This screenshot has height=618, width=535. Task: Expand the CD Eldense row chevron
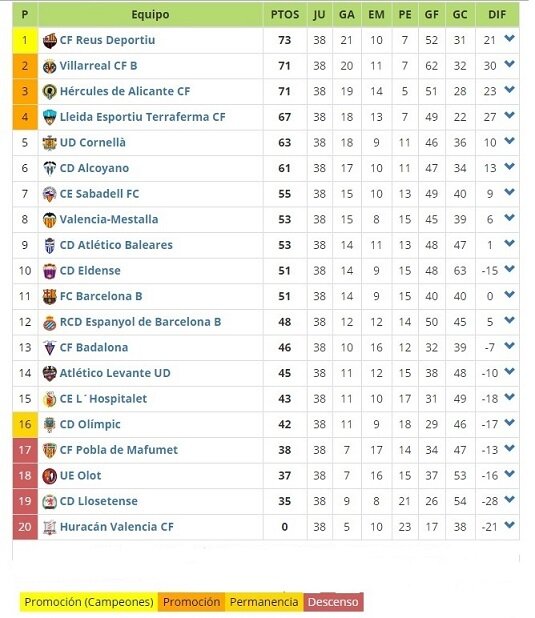509,269
